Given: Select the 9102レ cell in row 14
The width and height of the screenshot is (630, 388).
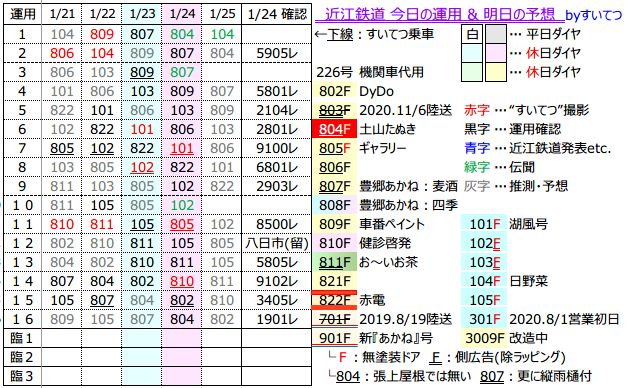Looking at the screenshot, I should tap(277, 281).
